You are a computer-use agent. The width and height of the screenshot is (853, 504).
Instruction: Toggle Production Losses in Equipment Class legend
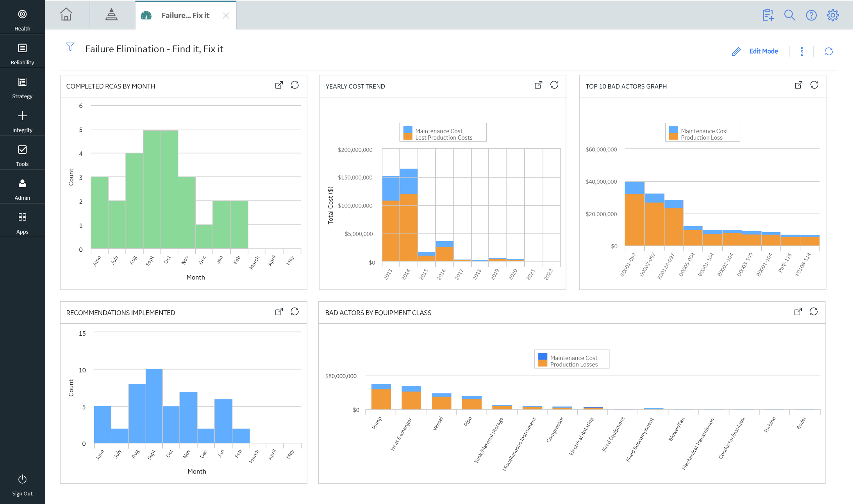pyautogui.click(x=573, y=364)
